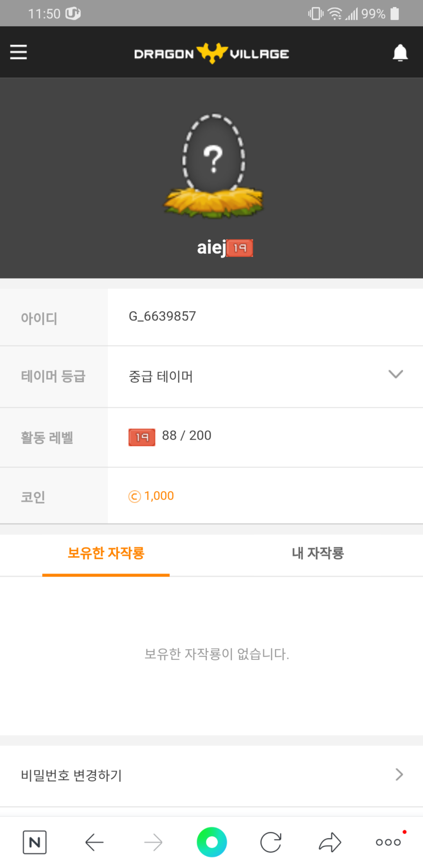Tap the coin icon next to 1,000
Image resolution: width=423 pixels, height=868 pixels.
pyautogui.click(x=134, y=496)
